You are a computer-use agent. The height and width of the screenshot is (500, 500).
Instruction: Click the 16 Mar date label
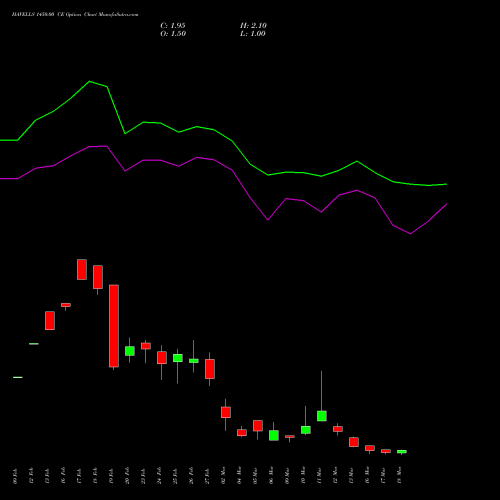367,476
